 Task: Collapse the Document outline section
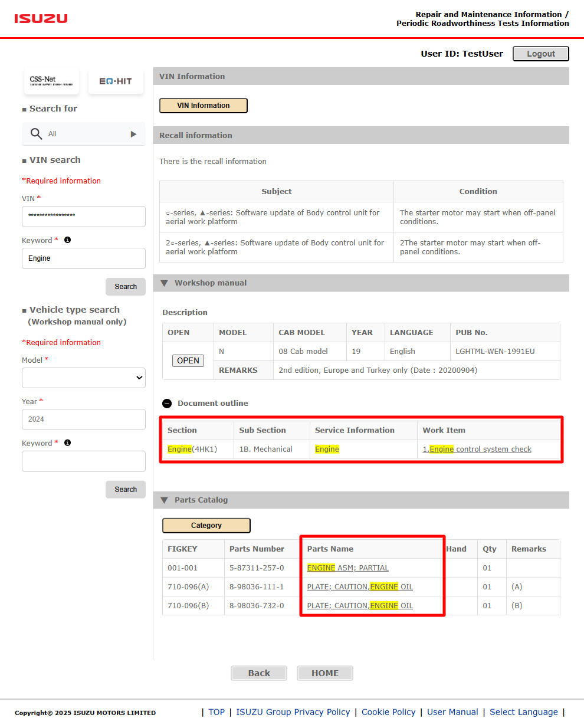[x=166, y=404]
